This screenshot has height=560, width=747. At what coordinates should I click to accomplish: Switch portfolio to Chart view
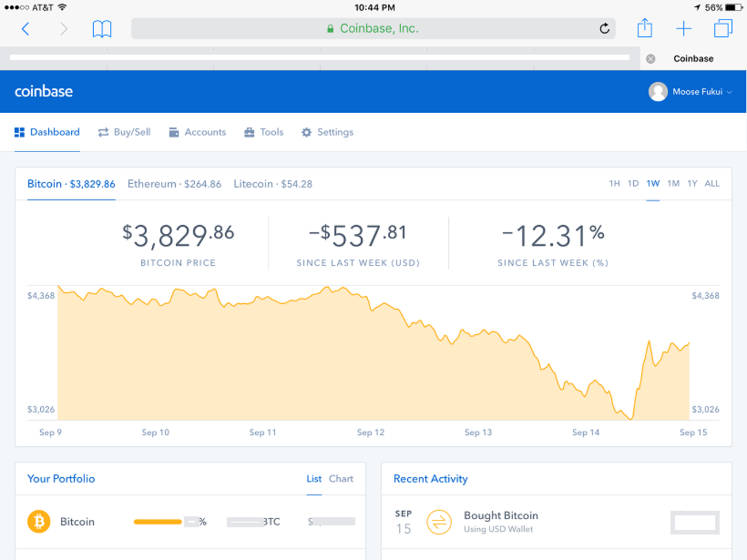341,478
